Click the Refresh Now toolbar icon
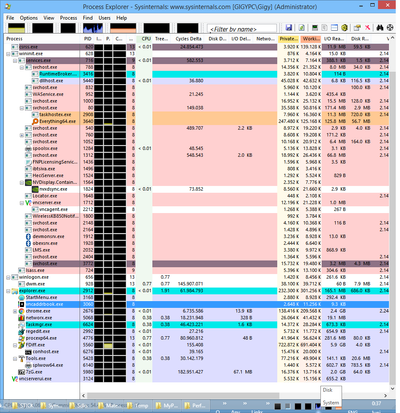 click(301, 28)
